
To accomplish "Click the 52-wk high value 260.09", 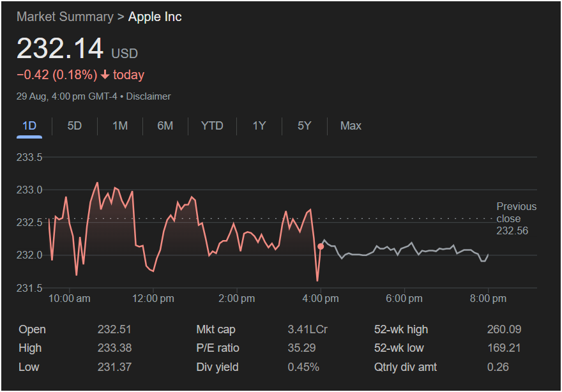I will 504,329.
